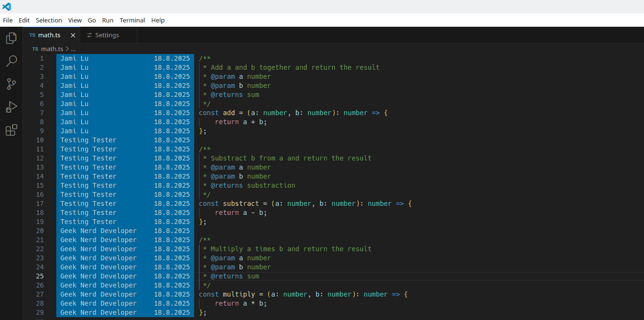
Task: Click the 18.8.2025 date on line 5
Action: tap(172, 95)
